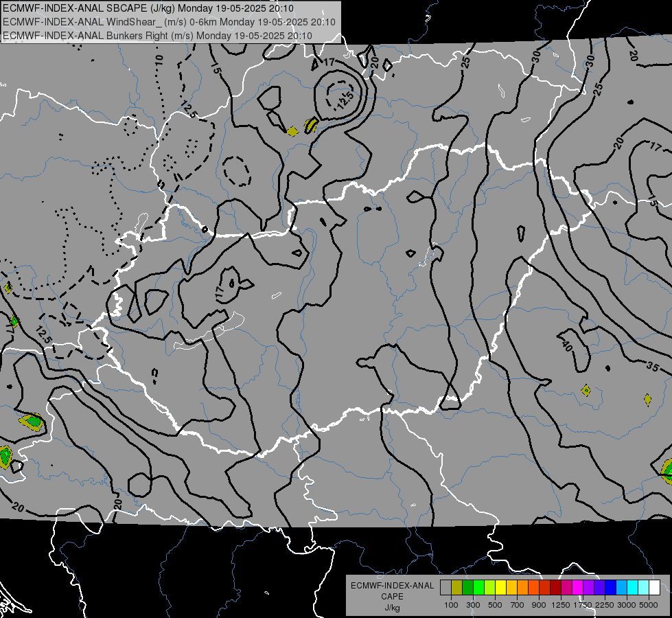Click the legend value 100
This screenshot has width=672, height=618.
tap(451, 605)
